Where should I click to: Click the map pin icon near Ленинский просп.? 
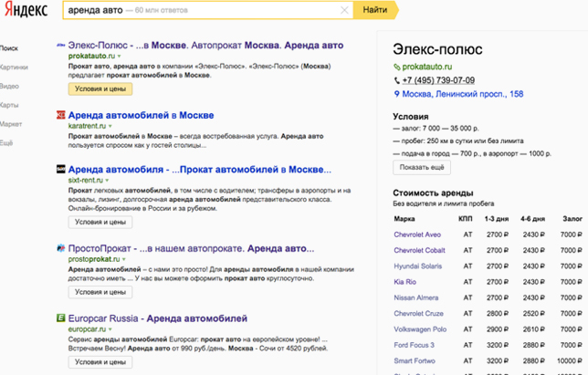(397, 94)
